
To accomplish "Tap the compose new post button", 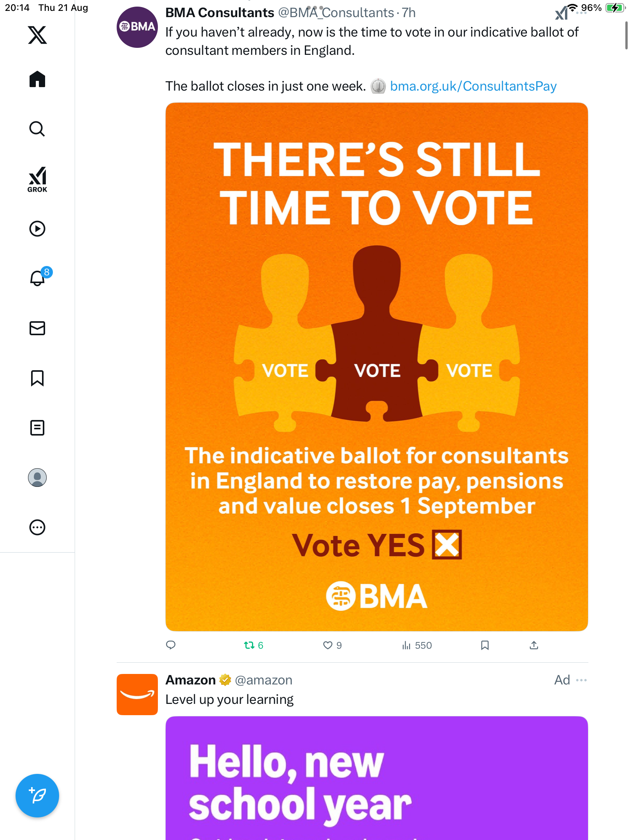I will coord(37,796).
